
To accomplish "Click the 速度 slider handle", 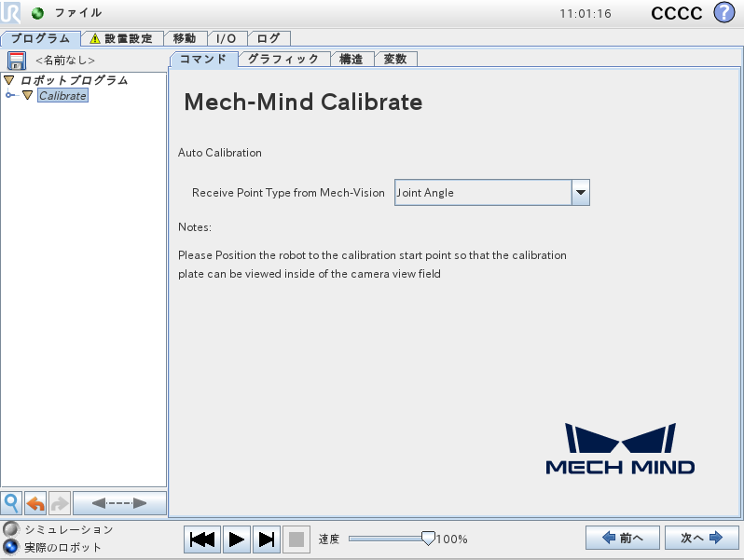I will (x=428, y=539).
